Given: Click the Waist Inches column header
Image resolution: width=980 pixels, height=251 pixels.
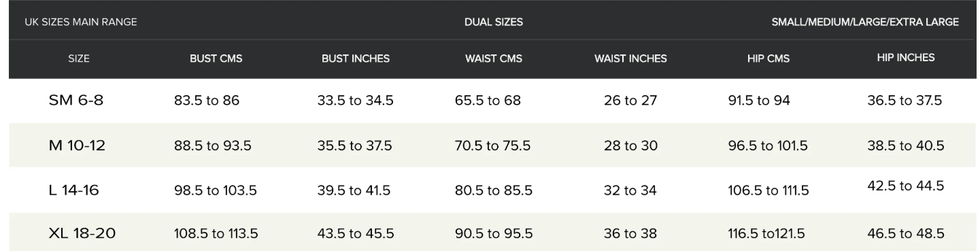Looking at the screenshot, I should click(630, 58).
